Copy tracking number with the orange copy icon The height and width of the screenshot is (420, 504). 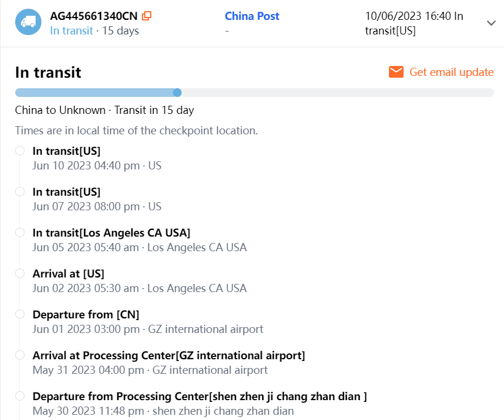[x=147, y=16]
